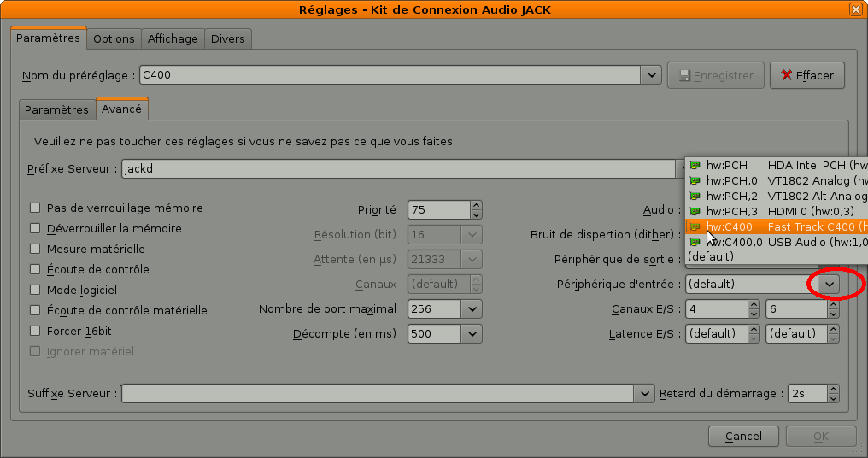Enable Écoute de contrôle checkbox
The height and width of the screenshot is (458, 868).
point(35,269)
